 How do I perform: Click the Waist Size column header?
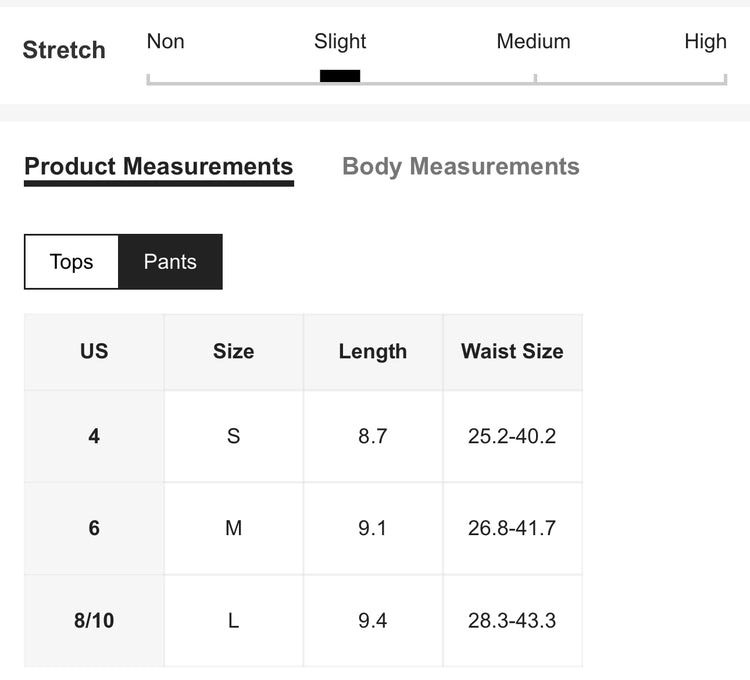coord(512,352)
